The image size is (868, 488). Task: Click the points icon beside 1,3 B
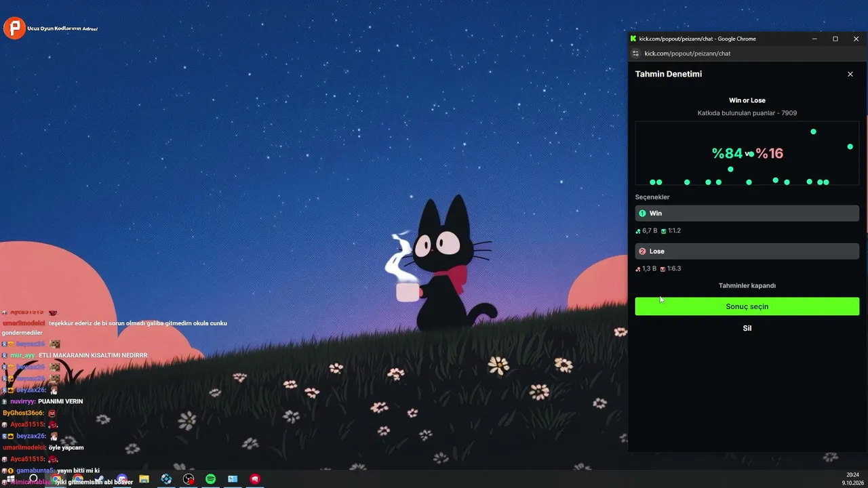coord(638,269)
